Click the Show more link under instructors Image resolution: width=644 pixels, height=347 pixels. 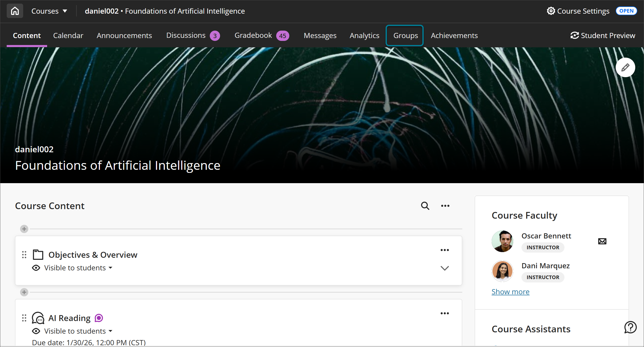(510, 291)
